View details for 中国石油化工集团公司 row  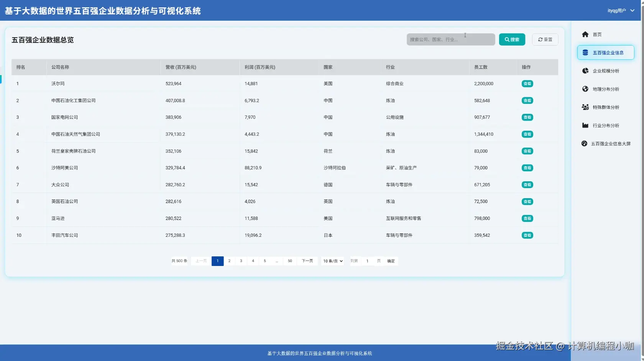tap(527, 100)
